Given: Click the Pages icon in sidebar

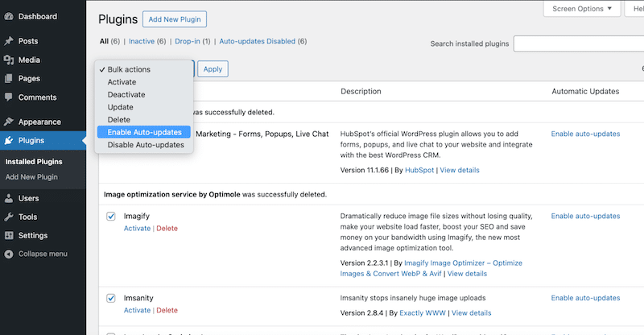Looking at the screenshot, I should pyautogui.click(x=9, y=78).
